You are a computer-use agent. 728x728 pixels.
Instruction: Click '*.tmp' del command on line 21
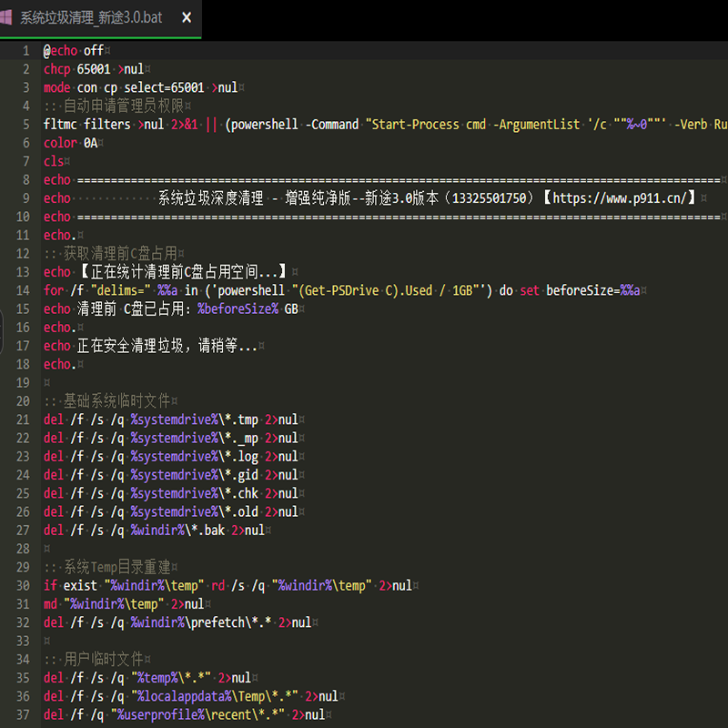pos(170,420)
